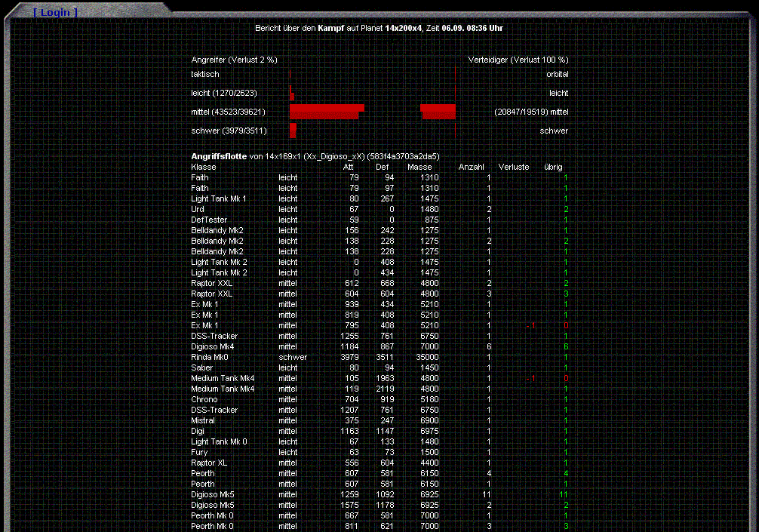Click the attacker's schwer red bar

coord(293,131)
